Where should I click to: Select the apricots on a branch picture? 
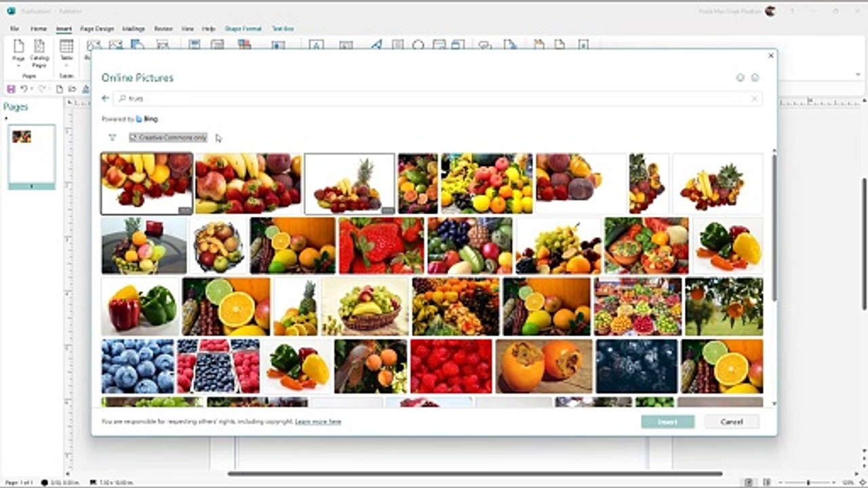click(x=371, y=367)
